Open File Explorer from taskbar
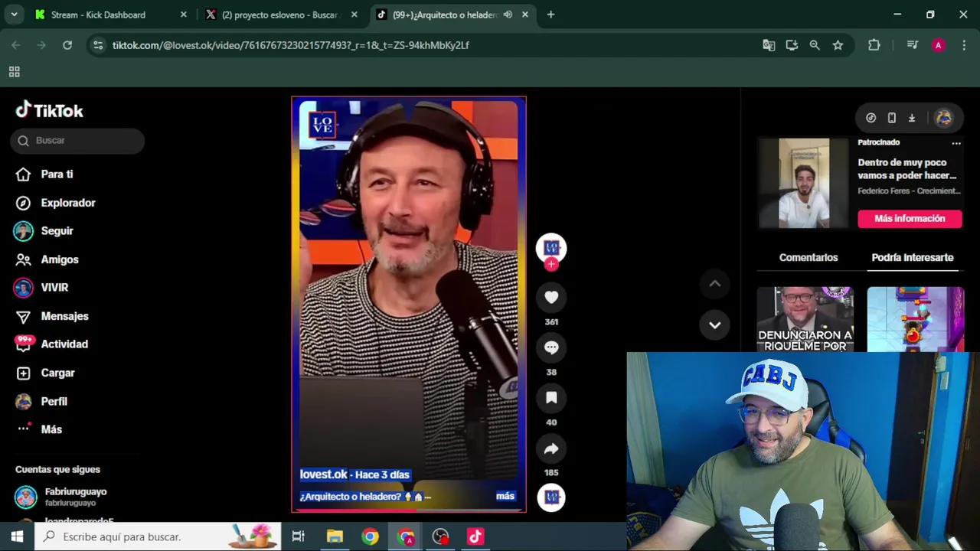The height and width of the screenshot is (551, 980). [x=335, y=536]
